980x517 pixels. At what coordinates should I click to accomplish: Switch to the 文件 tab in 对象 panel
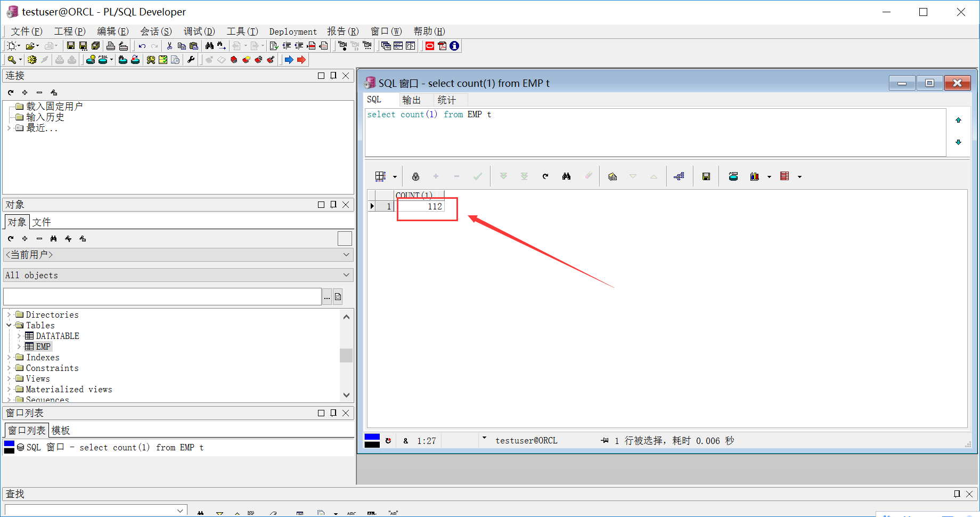[42, 222]
